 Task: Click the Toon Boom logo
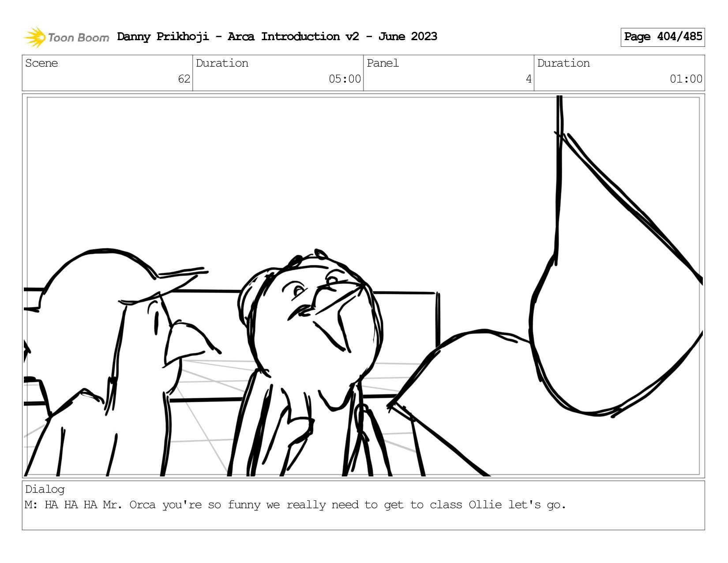pos(66,37)
